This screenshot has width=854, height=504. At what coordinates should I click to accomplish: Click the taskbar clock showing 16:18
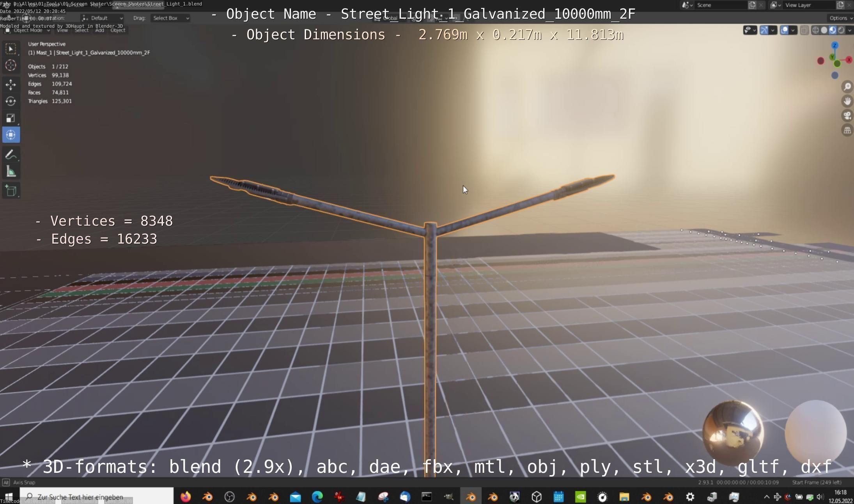(840, 497)
